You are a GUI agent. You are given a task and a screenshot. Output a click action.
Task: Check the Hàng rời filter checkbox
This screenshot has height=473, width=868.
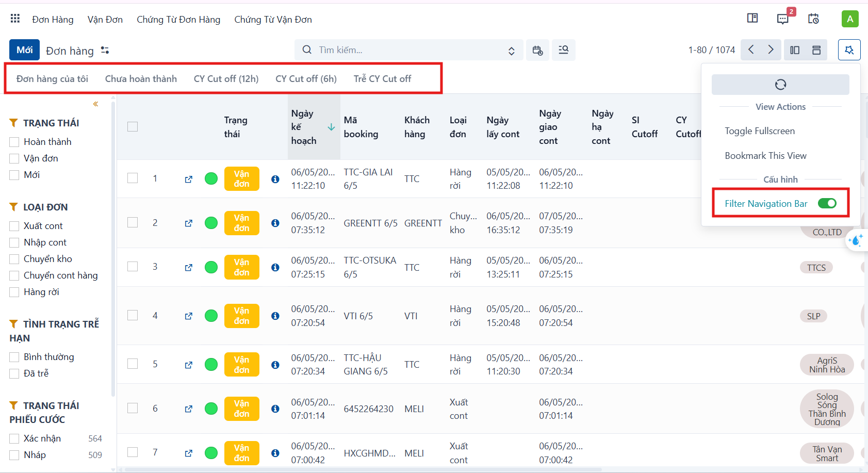pyautogui.click(x=14, y=292)
